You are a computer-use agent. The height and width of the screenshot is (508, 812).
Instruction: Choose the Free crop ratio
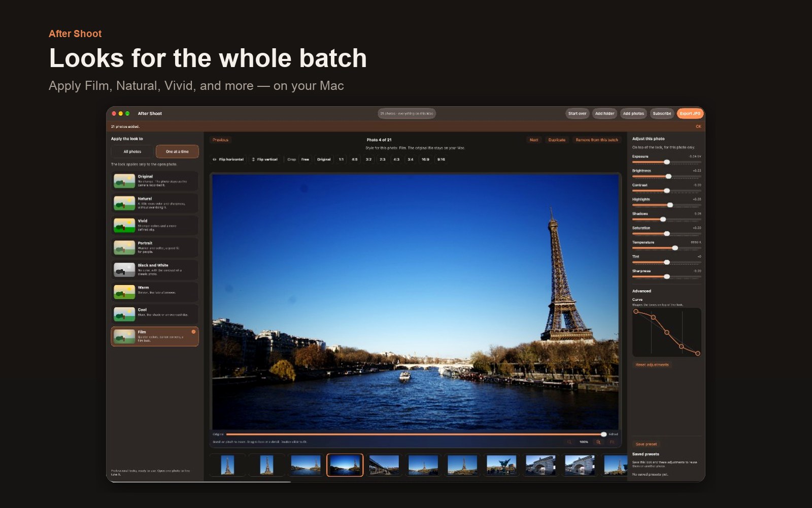click(305, 160)
